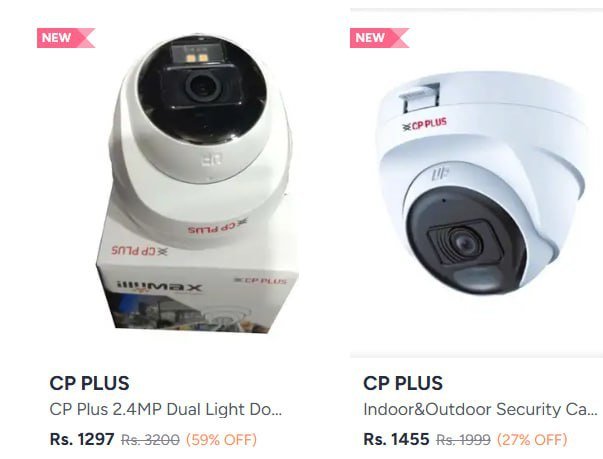
Task: Click the red CP PLUS logo on the right camera
Action: click(424, 124)
